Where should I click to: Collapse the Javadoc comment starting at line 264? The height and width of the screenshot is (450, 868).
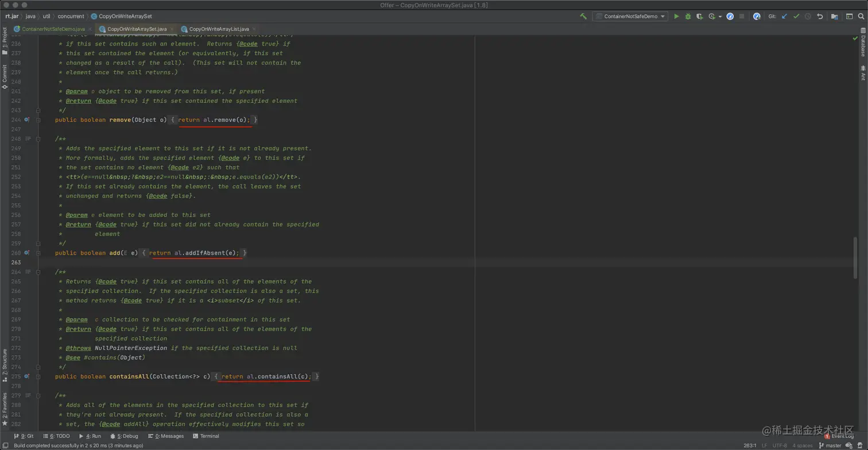pos(38,272)
